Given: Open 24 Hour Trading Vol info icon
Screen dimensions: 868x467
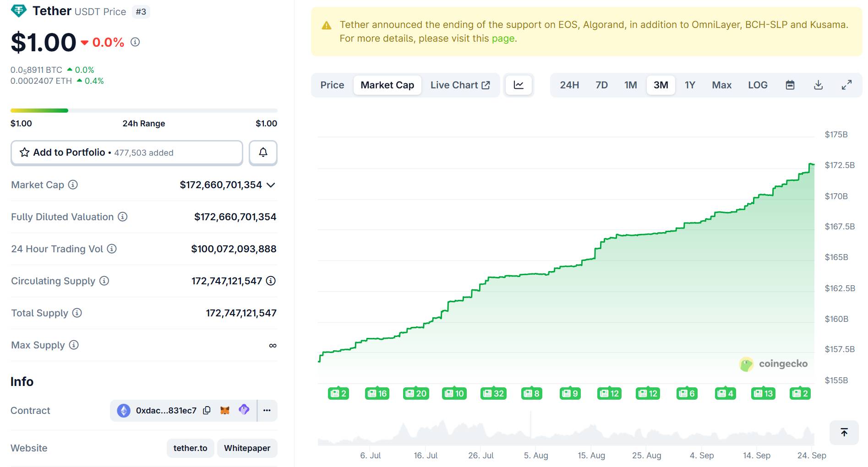Looking at the screenshot, I should point(112,249).
